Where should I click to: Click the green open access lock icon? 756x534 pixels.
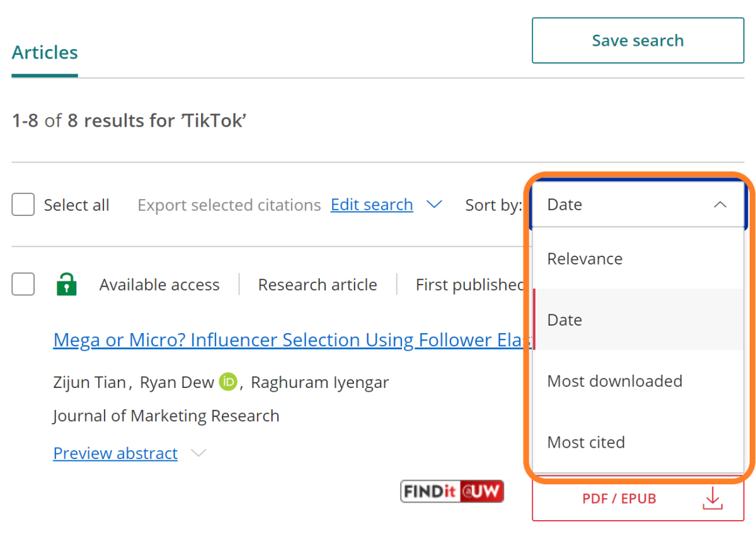(x=66, y=284)
